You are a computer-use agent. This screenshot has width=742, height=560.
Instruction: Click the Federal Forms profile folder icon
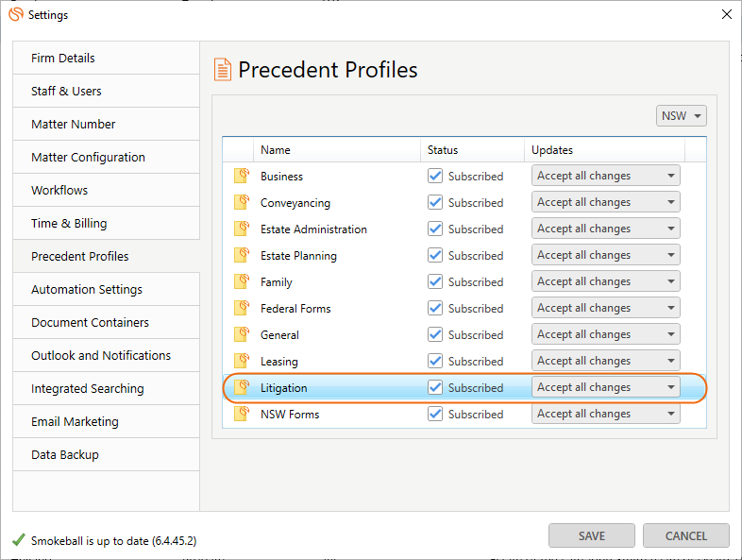tap(242, 308)
